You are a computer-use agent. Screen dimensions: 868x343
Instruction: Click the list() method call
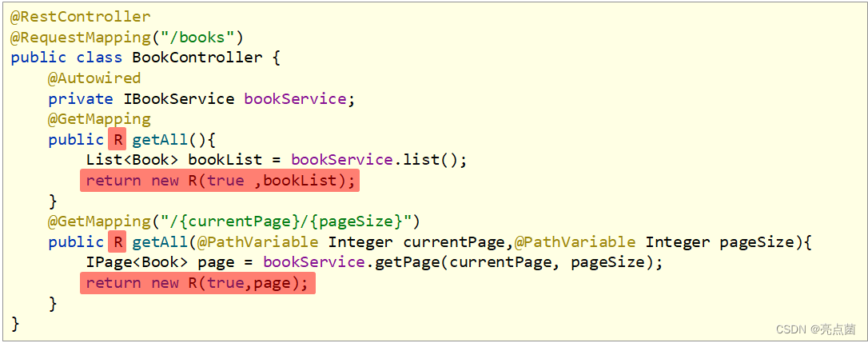click(430, 160)
